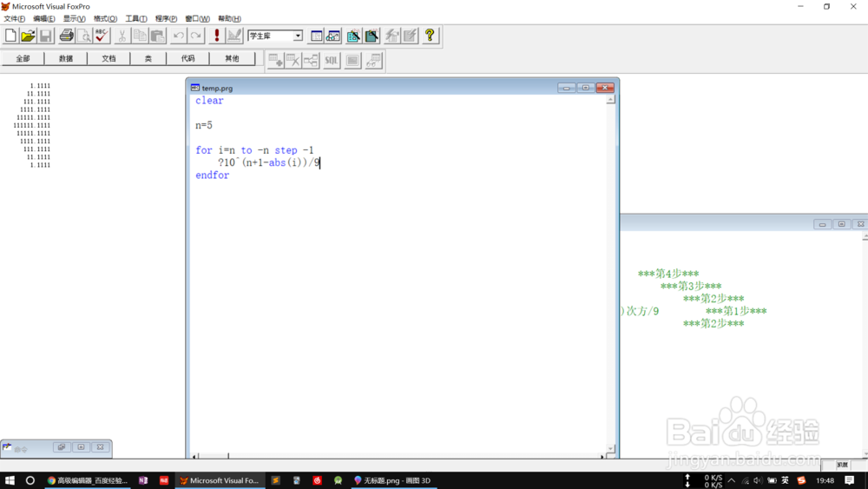The image size is (868, 489).
Task: Open 编辑(E) menu
Action: (43, 19)
